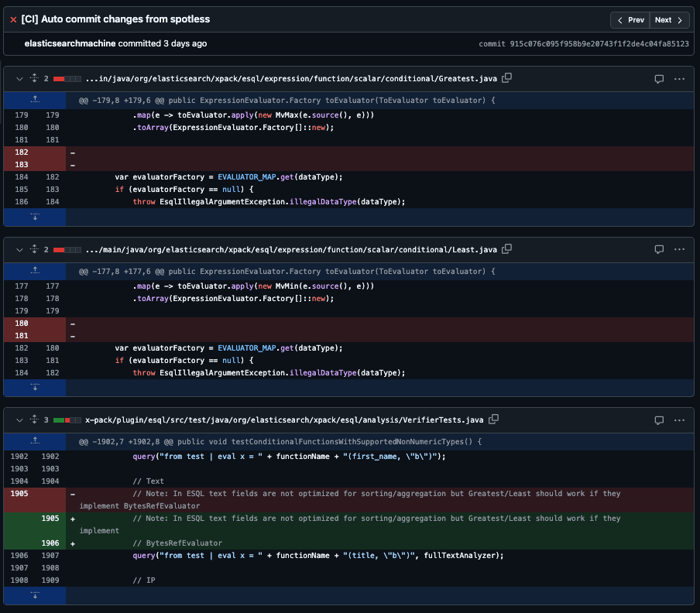This screenshot has height=613, width=700.
Task: Open more options menu for Greatest.java
Action: pos(679,79)
